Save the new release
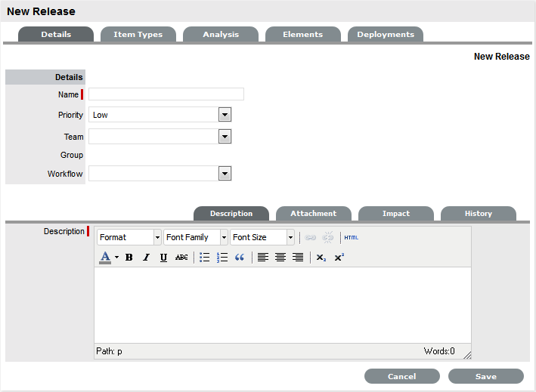This screenshot has width=536, height=392. (x=485, y=376)
